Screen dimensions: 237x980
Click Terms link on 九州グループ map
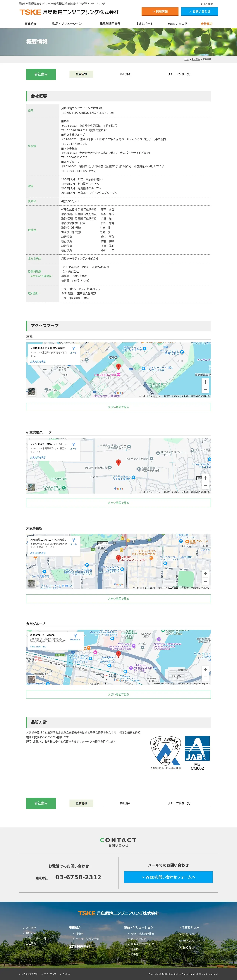pos(189,684)
